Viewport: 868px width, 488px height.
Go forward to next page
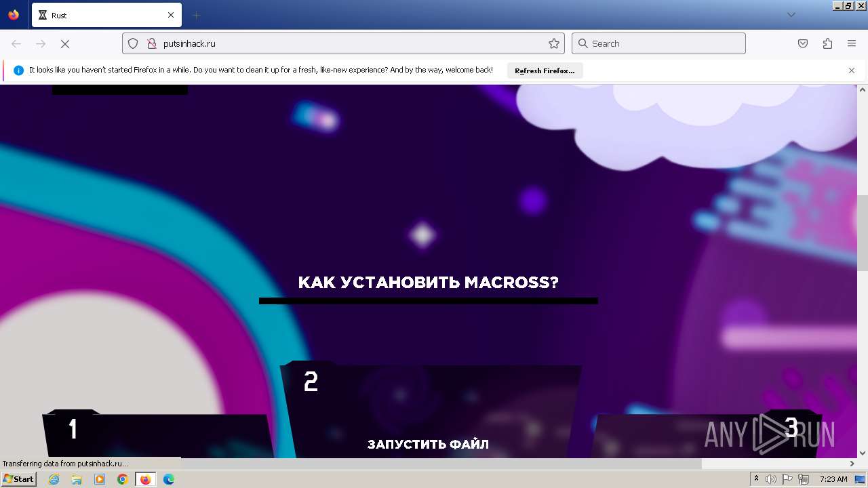41,43
